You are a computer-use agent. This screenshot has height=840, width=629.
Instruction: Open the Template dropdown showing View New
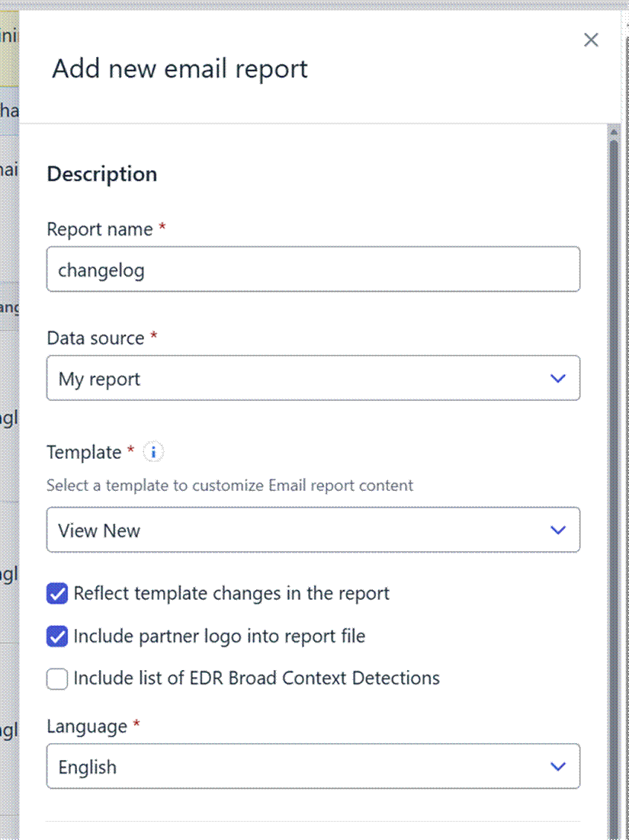(x=313, y=529)
